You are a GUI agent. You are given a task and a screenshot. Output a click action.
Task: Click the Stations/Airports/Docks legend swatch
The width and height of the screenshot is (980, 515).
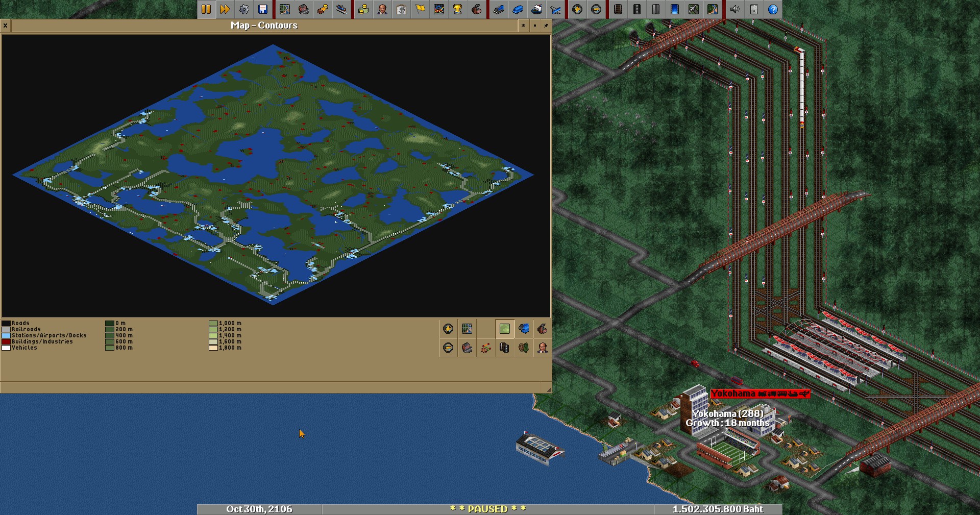point(6,335)
